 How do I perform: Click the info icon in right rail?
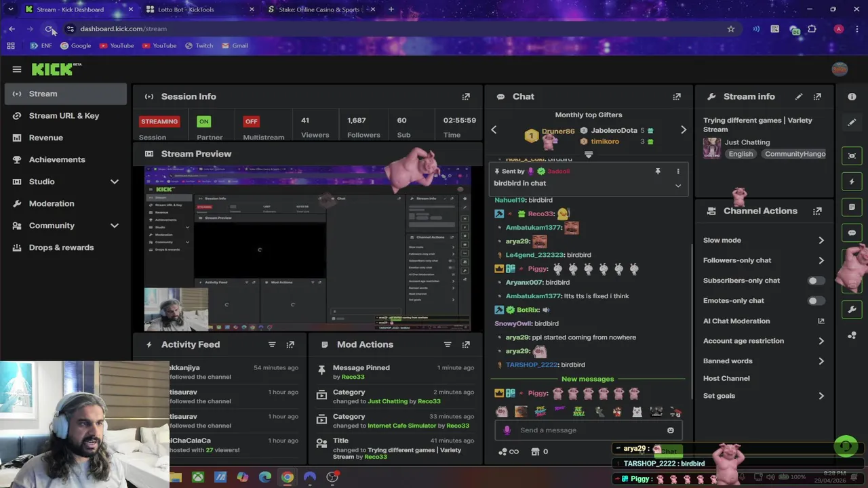click(x=852, y=97)
